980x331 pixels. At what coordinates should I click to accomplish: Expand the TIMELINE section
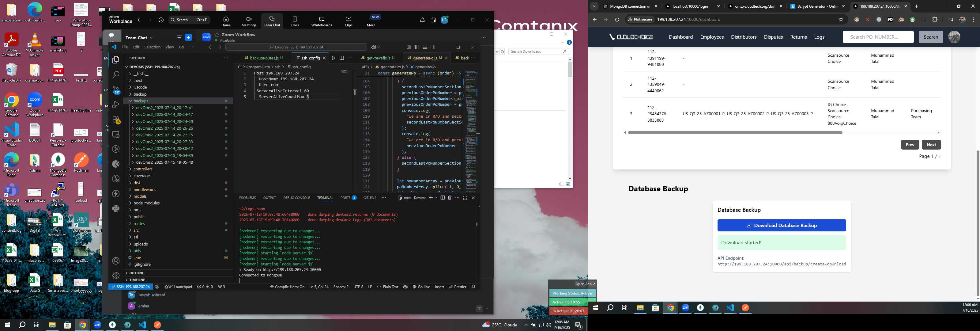tap(178, 280)
